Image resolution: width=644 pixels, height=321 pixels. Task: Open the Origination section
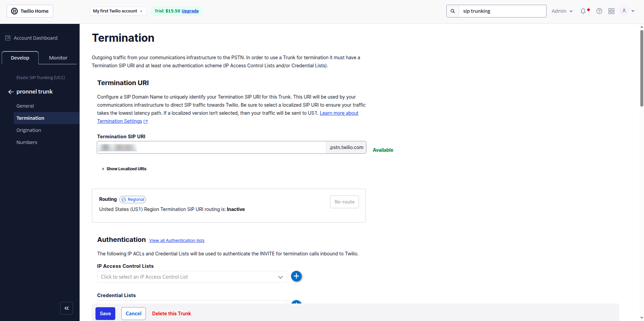[29, 130]
